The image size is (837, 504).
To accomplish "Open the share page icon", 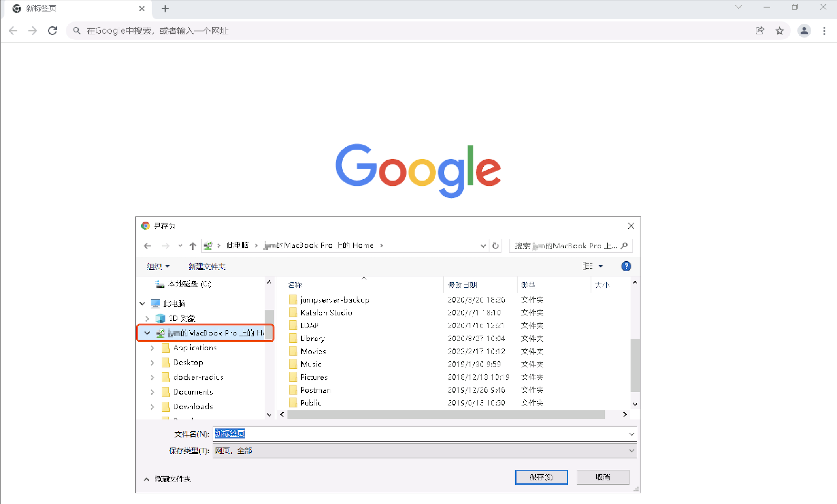I will [x=760, y=31].
